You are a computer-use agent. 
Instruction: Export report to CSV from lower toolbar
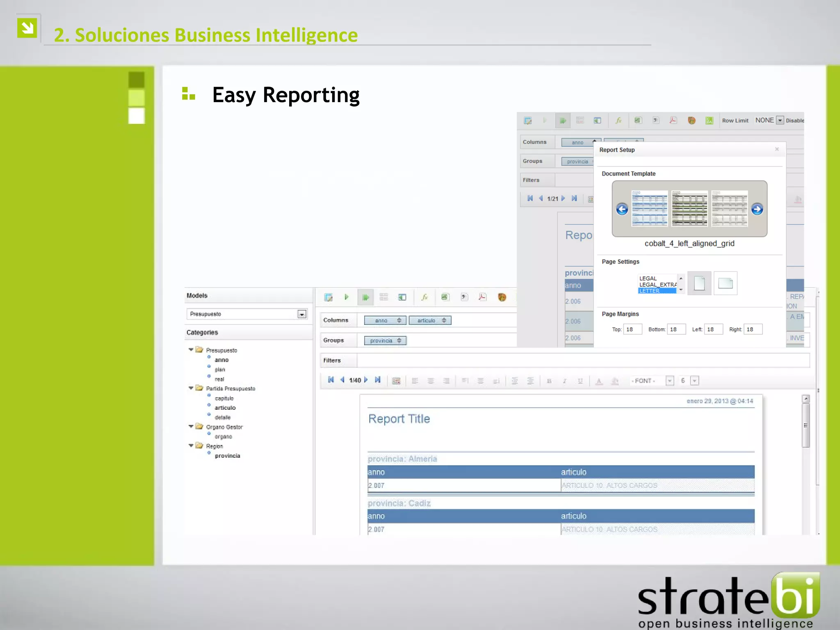tap(464, 297)
